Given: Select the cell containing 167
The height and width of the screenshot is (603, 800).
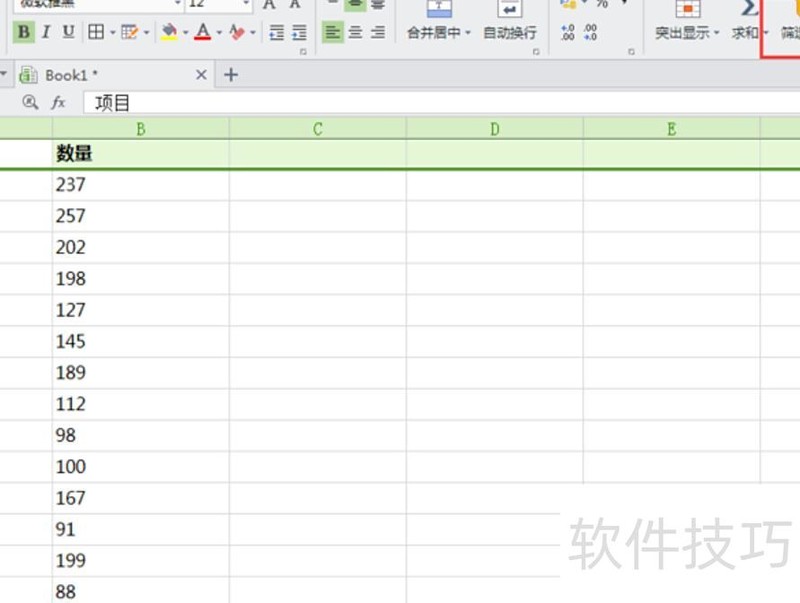Looking at the screenshot, I should click(x=141, y=498).
